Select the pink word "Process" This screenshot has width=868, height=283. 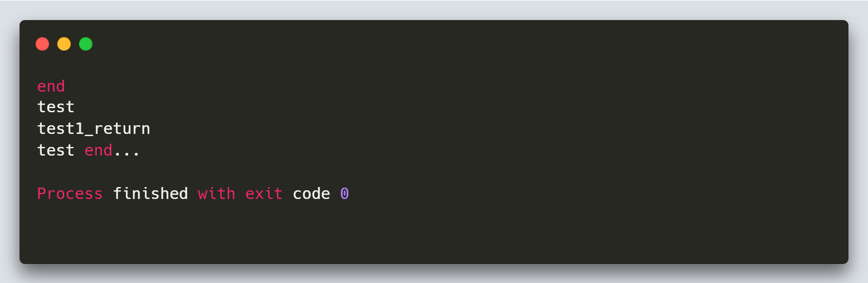click(69, 194)
